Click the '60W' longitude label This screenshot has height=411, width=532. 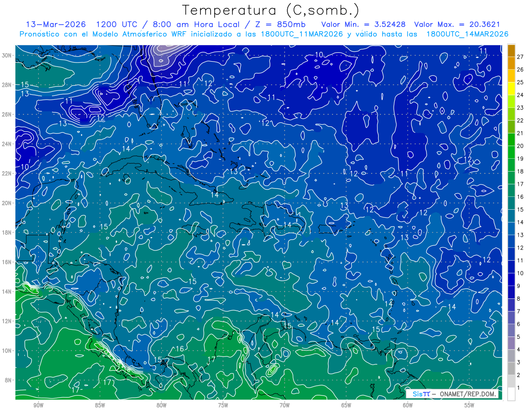(408, 405)
